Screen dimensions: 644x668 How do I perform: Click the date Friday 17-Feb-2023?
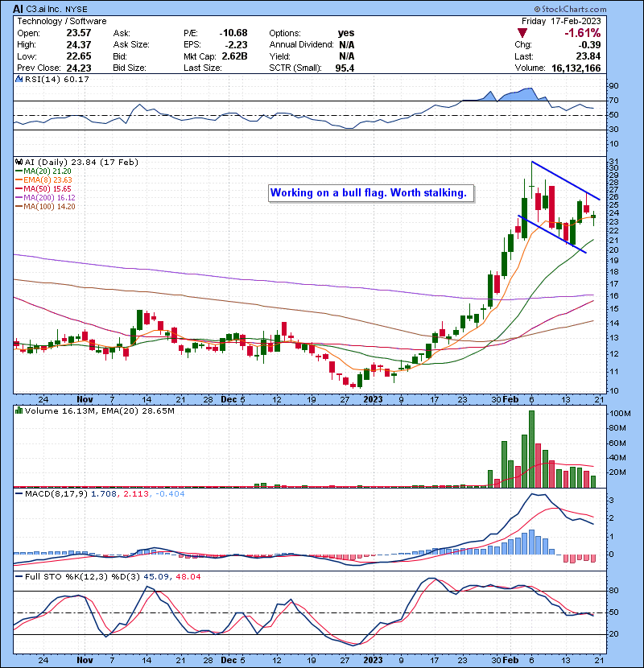tap(561, 21)
